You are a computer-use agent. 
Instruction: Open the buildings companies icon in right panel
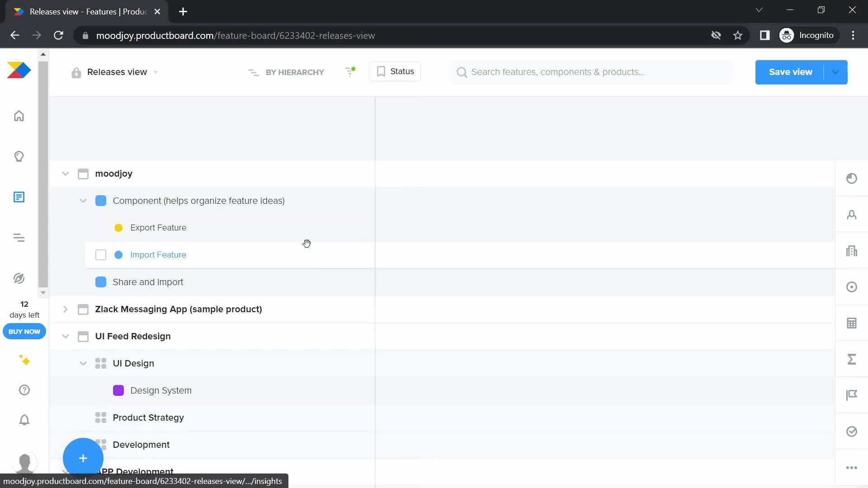click(852, 251)
